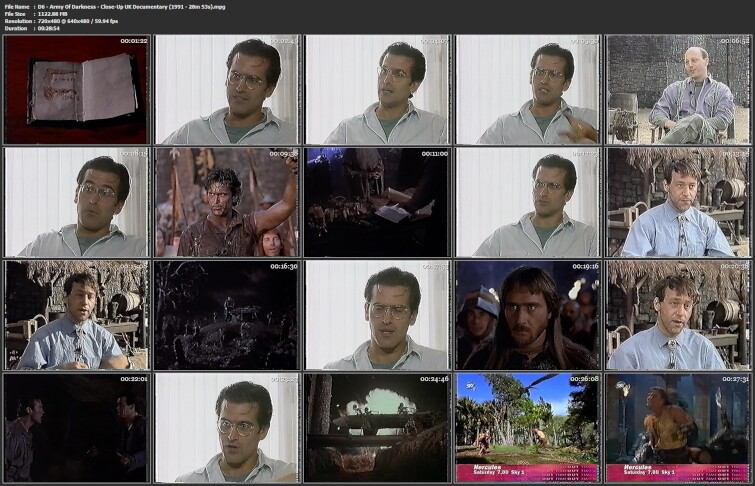Open the bald man frame at 00:06:52
The width and height of the screenshot is (755, 486).
(678, 90)
